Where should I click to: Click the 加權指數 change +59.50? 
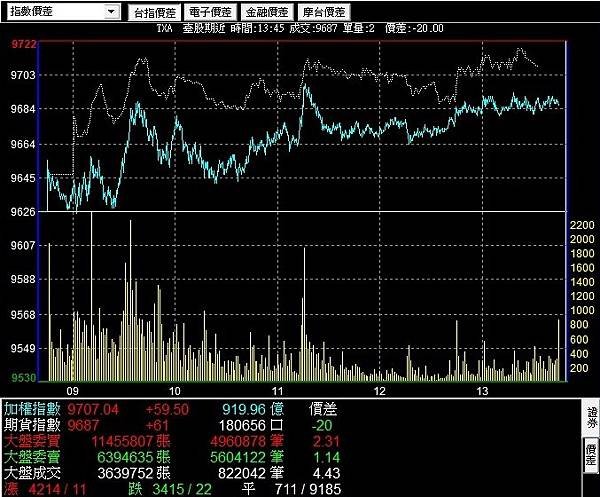pos(167,410)
